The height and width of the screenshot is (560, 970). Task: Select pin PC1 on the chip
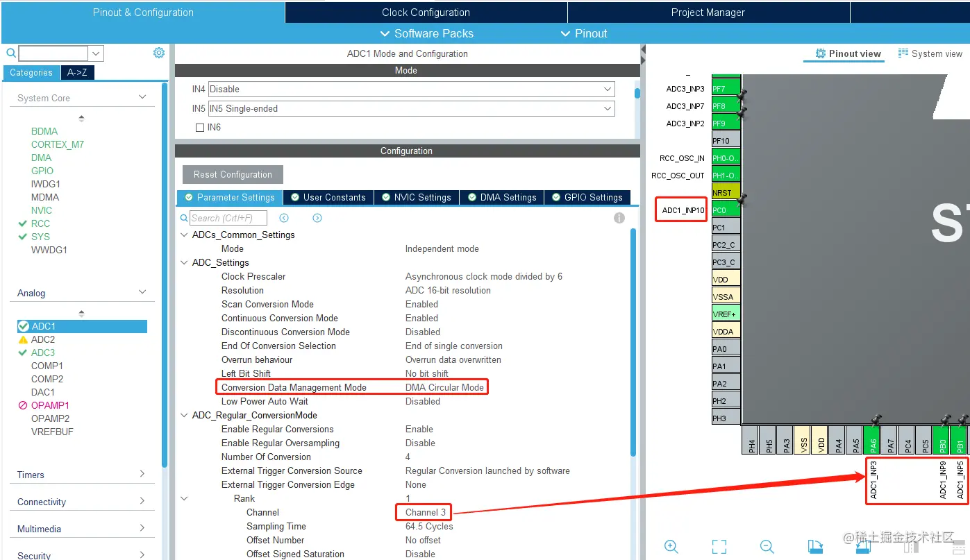(x=726, y=228)
